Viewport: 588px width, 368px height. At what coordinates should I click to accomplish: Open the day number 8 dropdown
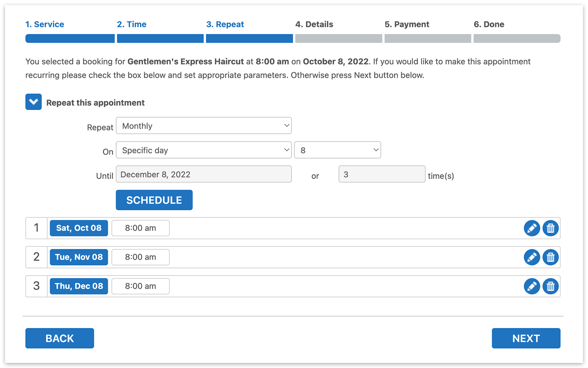pos(338,150)
